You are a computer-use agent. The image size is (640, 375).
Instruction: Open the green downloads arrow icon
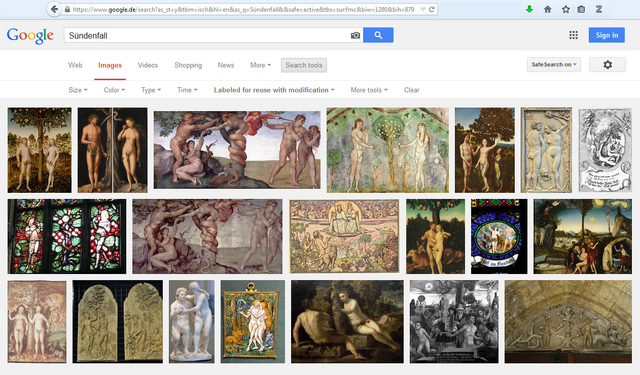(x=529, y=9)
